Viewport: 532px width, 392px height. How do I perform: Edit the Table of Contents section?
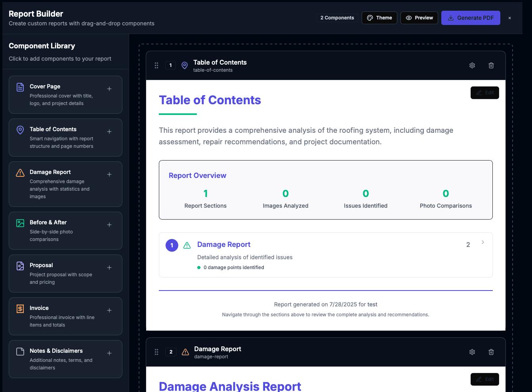[485, 93]
